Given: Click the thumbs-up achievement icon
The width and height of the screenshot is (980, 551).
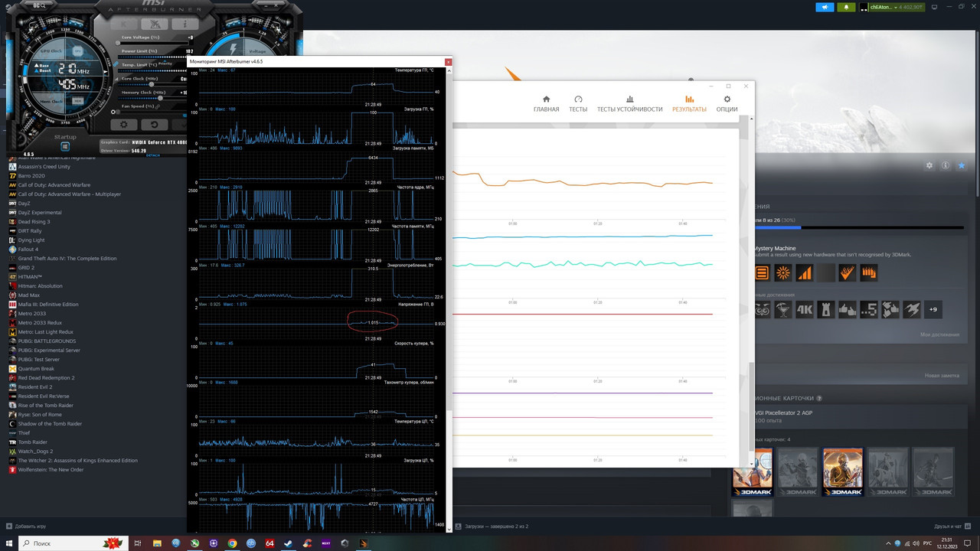Looking at the screenshot, I should click(848, 309).
